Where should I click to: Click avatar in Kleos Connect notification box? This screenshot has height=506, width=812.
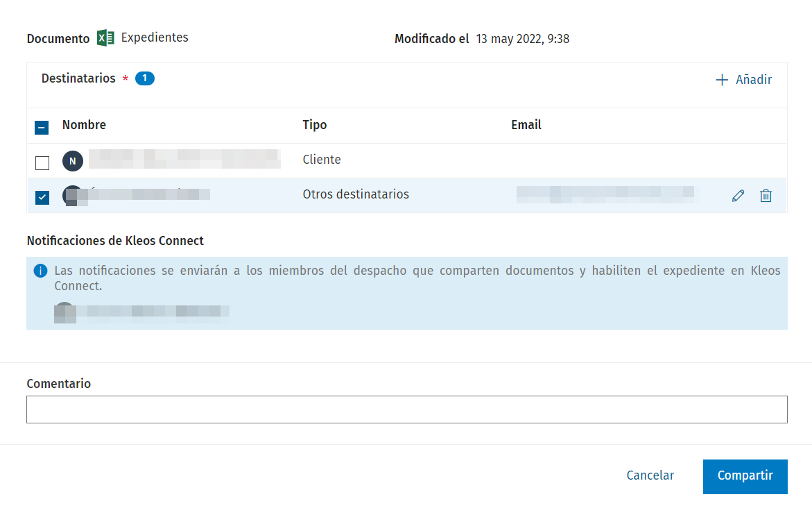pyautogui.click(x=64, y=312)
